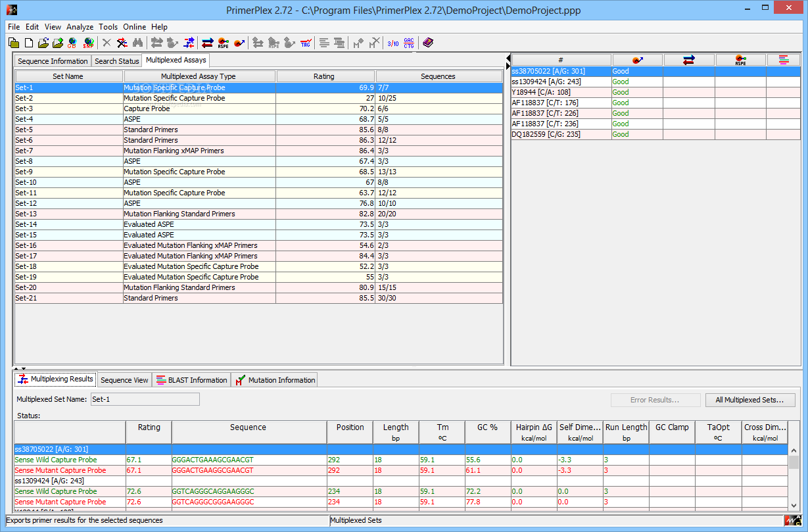Click the GAC CTG toolbar icon

click(409, 43)
